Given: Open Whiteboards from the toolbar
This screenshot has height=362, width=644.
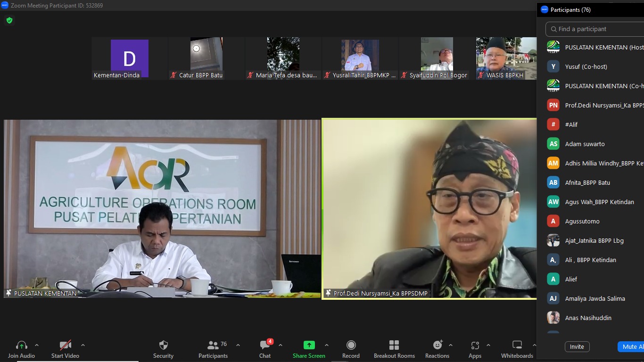Looking at the screenshot, I should 517,349.
